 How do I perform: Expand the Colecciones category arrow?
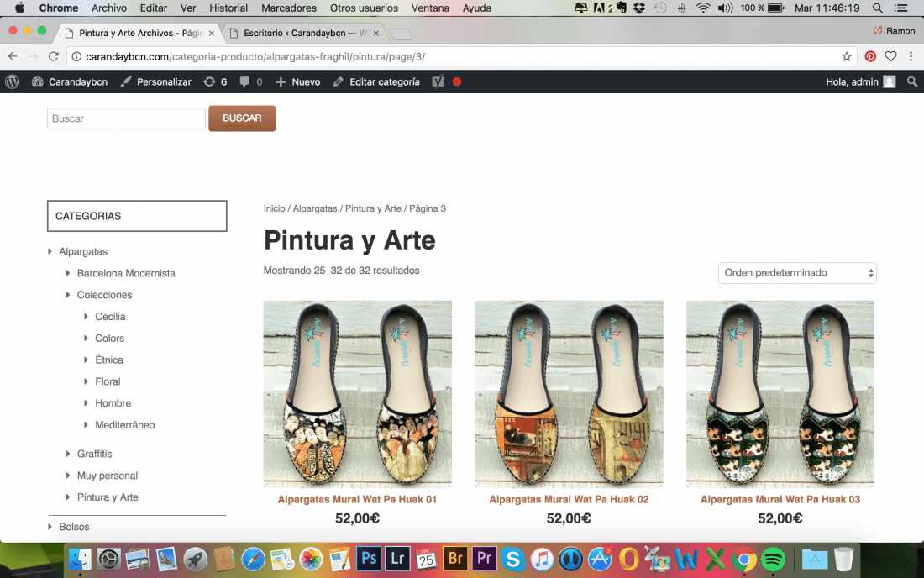pyautogui.click(x=68, y=295)
